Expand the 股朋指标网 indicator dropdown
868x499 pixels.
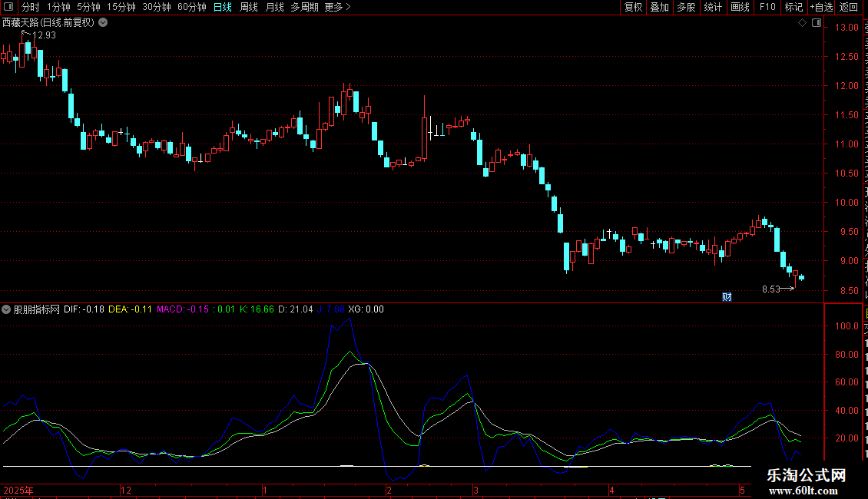[6, 309]
